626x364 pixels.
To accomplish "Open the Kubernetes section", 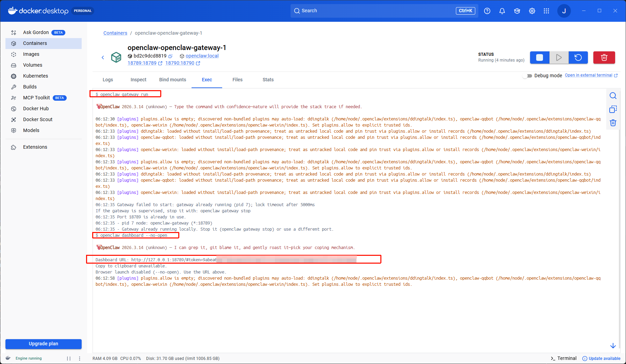I will point(44,76).
